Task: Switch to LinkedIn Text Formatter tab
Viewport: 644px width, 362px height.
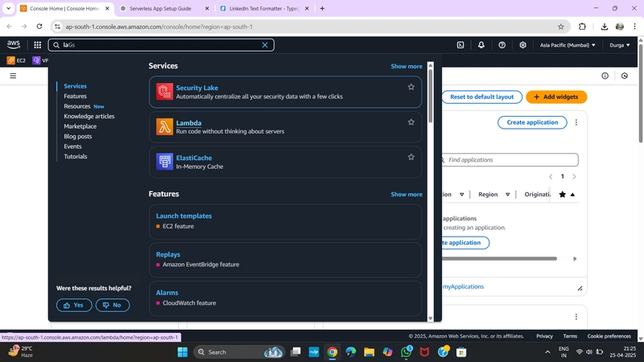Action: (x=264, y=8)
